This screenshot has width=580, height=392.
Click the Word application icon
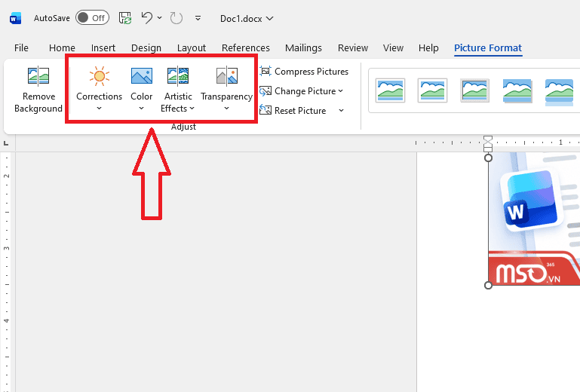click(15, 18)
